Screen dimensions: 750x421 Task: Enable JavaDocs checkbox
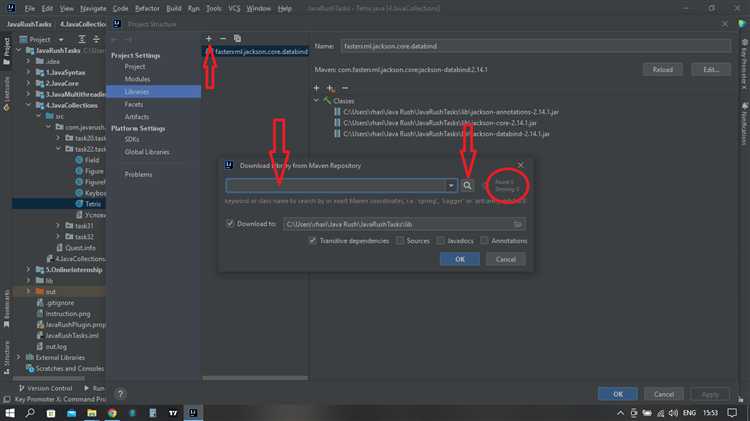pos(441,241)
